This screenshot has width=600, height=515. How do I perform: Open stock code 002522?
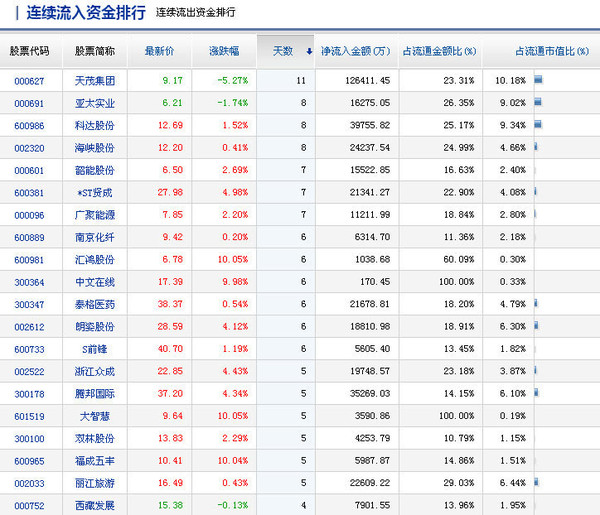(29, 372)
